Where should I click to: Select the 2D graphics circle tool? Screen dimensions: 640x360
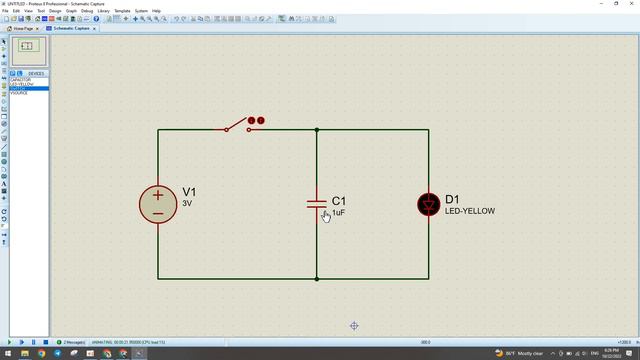tap(4, 162)
